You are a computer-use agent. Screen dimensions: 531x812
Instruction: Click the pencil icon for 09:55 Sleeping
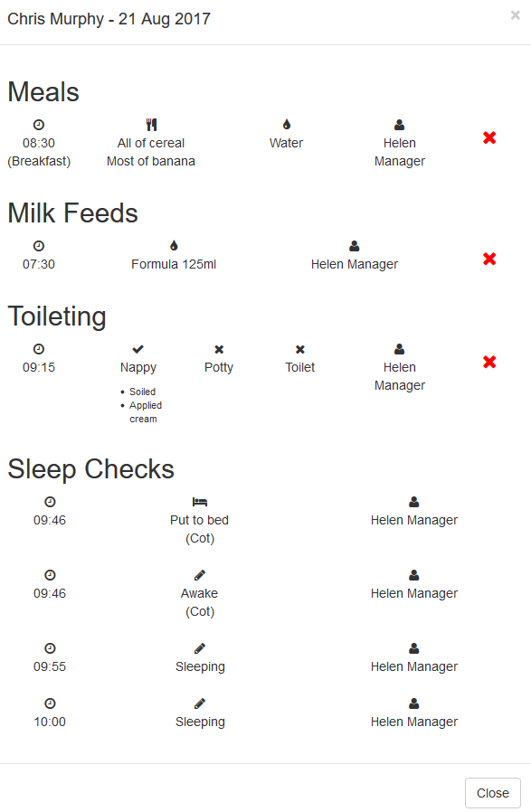point(199,648)
